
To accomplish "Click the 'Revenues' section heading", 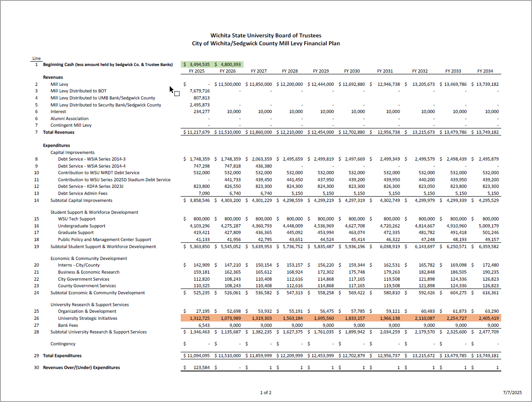I will [x=53, y=77].
